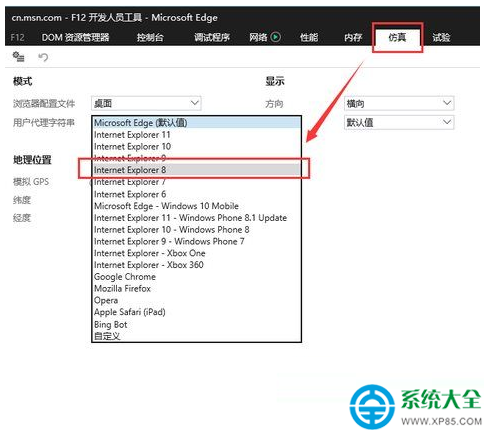Image resolution: width=484 pixels, height=432 pixels.
Task: Switch to the 网络 tab
Action: pos(258,37)
